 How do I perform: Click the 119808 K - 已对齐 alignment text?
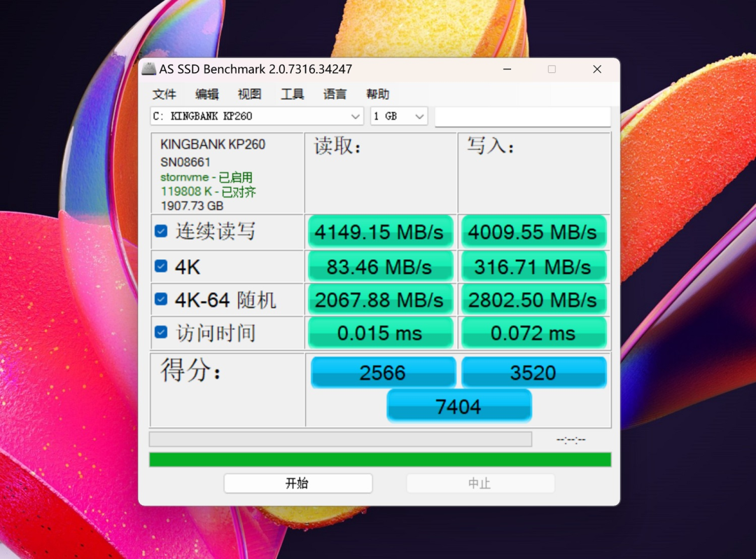click(x=209, y=191)
